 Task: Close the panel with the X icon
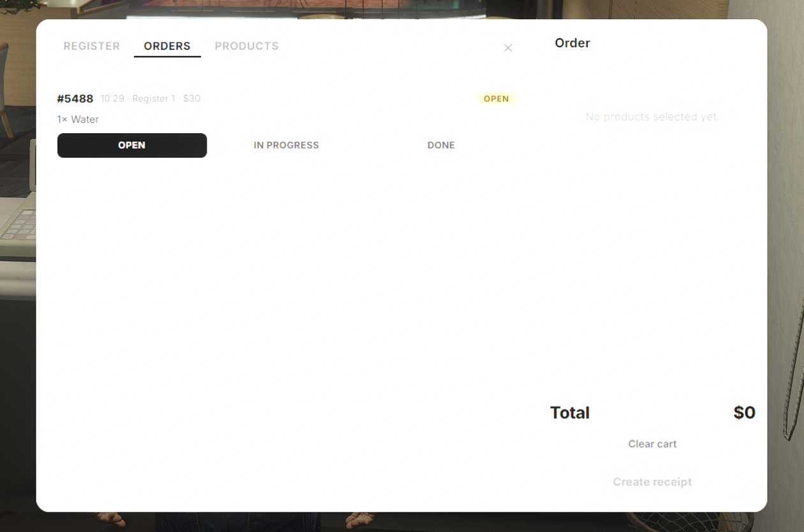tap(508, 48)
